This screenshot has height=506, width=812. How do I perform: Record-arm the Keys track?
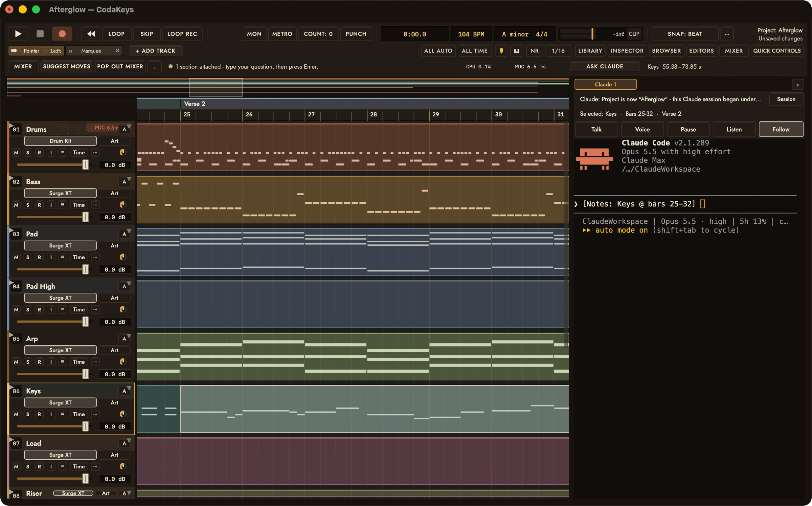[x=40, y=414]
